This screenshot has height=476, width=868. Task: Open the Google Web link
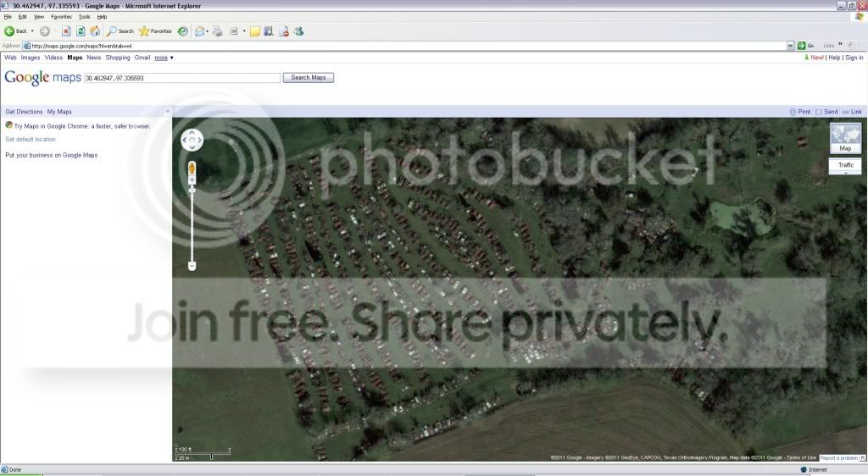[x=10, y=58]
